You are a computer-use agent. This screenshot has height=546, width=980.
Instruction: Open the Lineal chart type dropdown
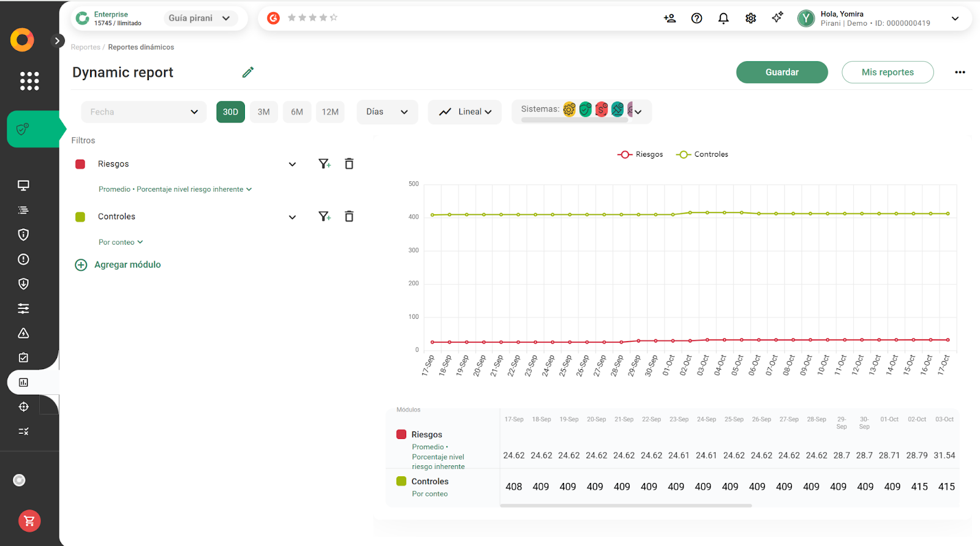(465, 112)
